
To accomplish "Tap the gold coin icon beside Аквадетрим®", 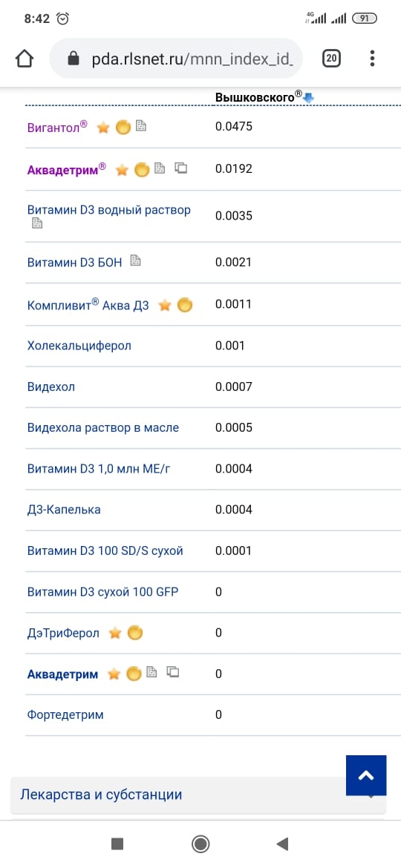I will pyautogui.click(x=142, y=170).
